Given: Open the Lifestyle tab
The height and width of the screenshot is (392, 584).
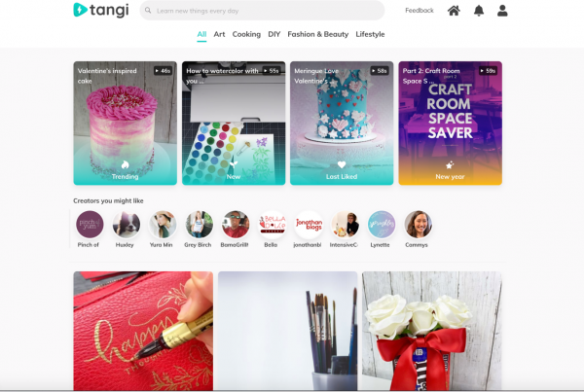Looking at the screenshot, I should [370, 34].
